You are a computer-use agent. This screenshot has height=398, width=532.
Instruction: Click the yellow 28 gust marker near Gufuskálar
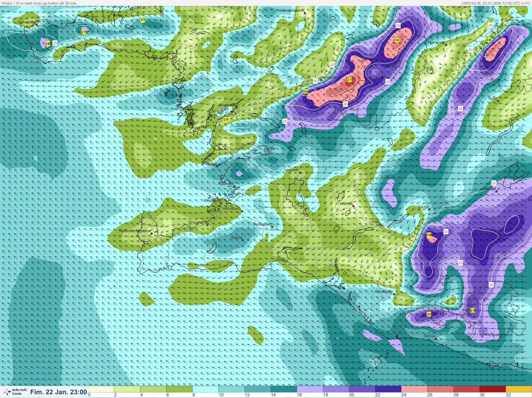tap(48, 44)
